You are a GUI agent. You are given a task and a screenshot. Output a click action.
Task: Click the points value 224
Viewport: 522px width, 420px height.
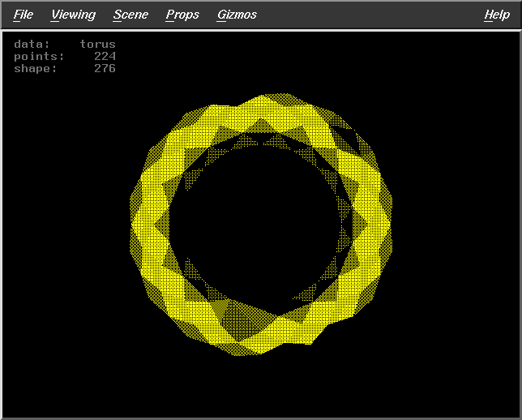[x=105, y=56]
